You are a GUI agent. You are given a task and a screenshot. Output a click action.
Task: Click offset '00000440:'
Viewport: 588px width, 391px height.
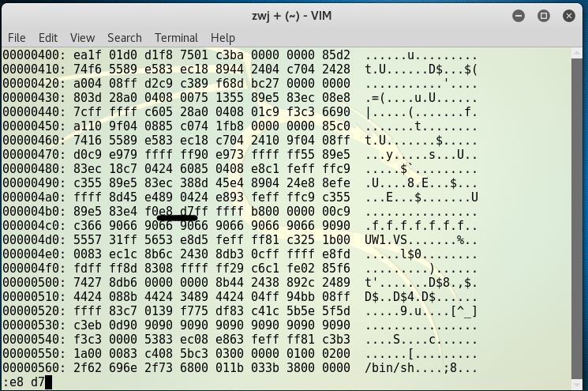pyautogui.click(x=34, y=112)
